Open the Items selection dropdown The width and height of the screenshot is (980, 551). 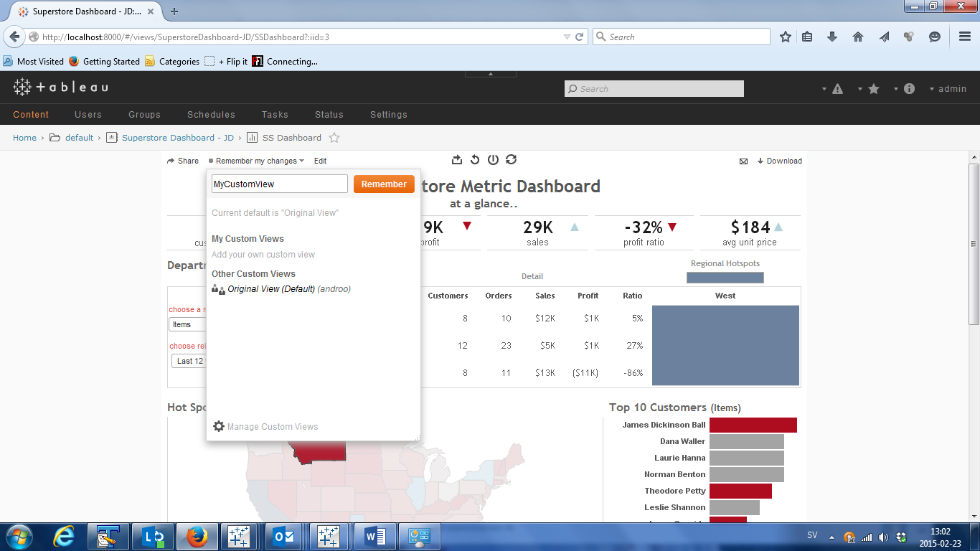click(188, 324)
